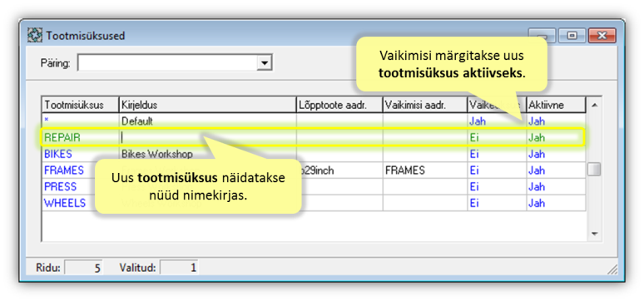Sort by the Tootmisüksus column header

pyautogui.click(x=81, y=105)
